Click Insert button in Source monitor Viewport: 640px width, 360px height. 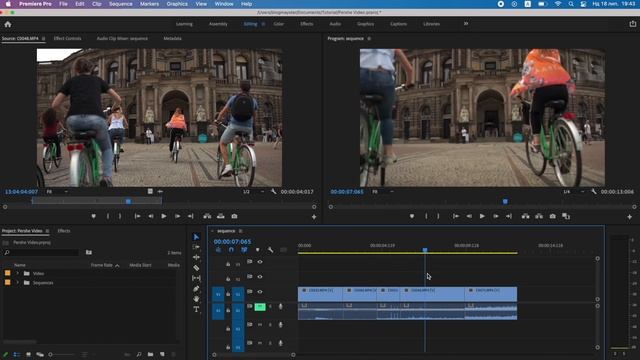pyautogui.click(x=207, y=216)
